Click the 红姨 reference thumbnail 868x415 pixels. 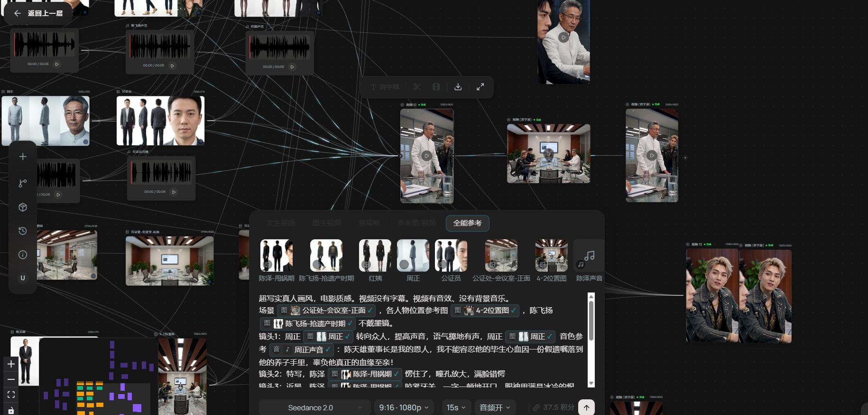[x=375, y=255]
